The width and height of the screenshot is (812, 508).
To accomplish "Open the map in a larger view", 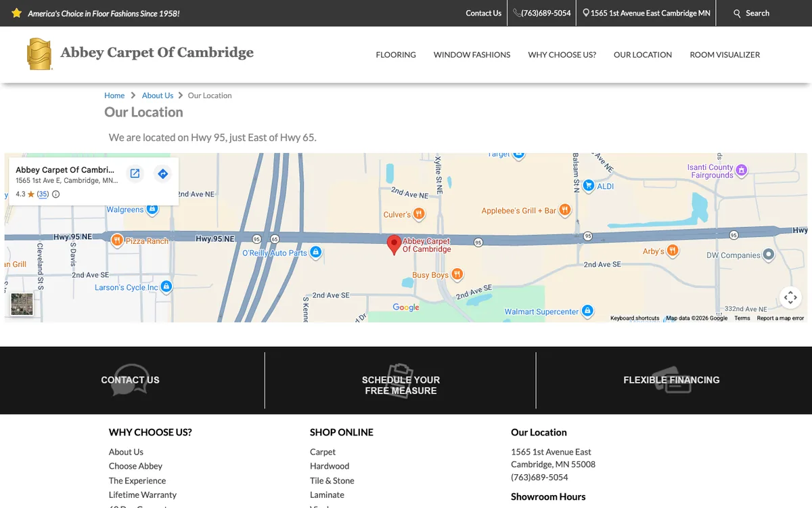I will [x=135, y=173].
